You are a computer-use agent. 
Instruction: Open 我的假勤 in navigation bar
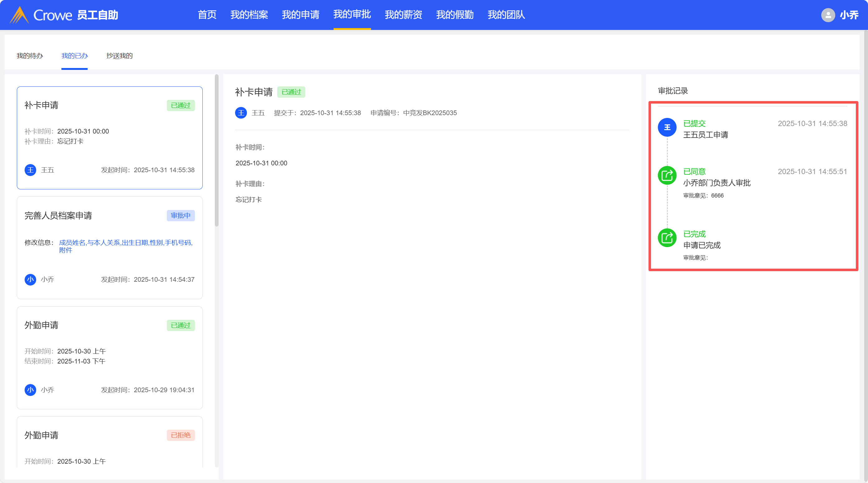click(x=455, y=15)
